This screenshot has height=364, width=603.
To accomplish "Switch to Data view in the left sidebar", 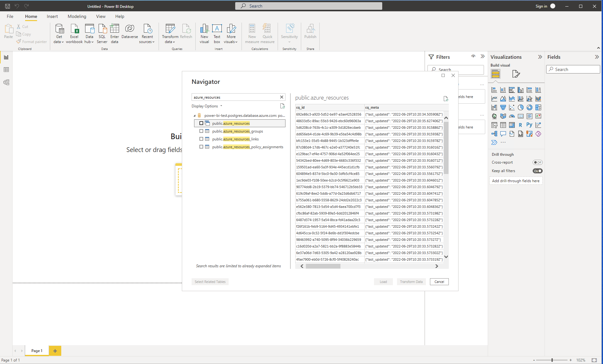I will click(6, 70).
